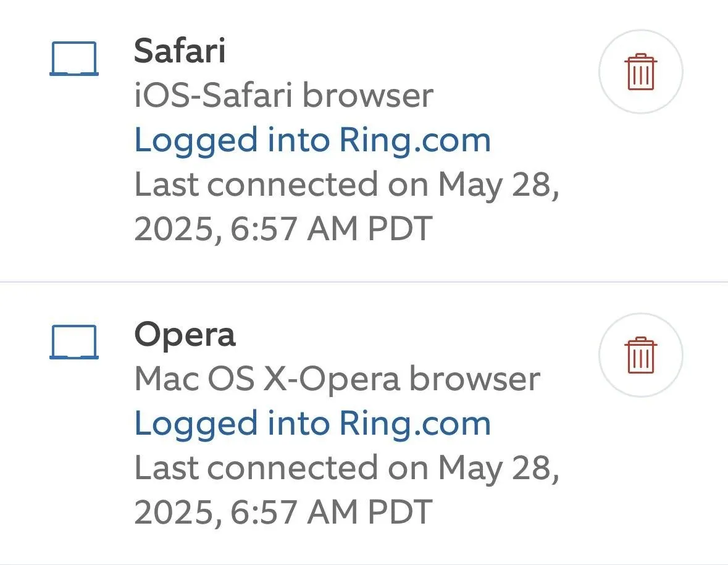
Task: Click '2025, 6:57 AM PDT' under Opera
Action: click(x=283, y=512)
